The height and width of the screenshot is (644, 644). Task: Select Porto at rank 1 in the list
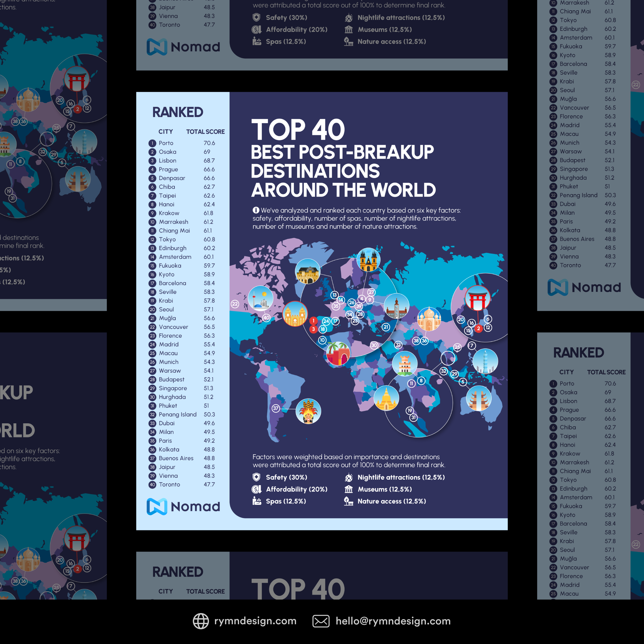[x=166, y=143]
